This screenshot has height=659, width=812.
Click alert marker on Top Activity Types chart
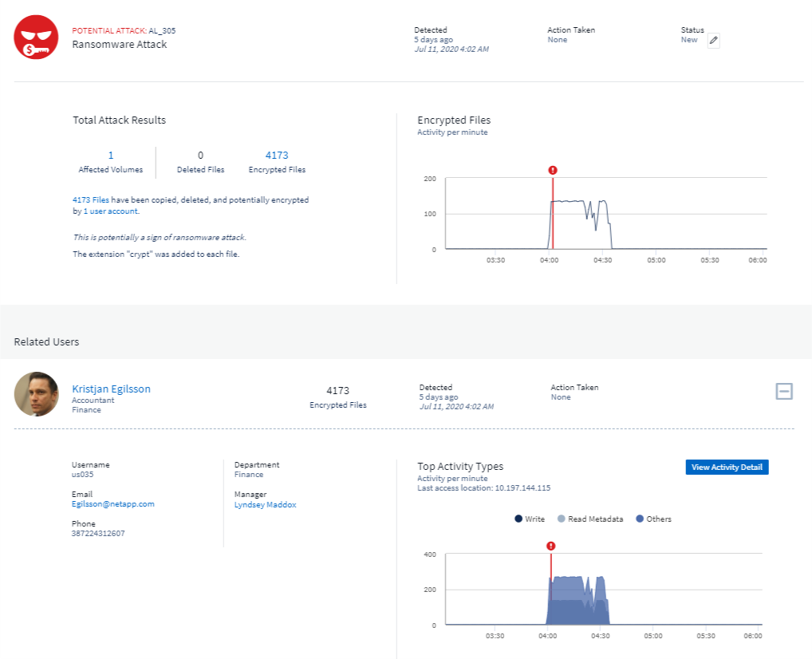coord(550,546)
